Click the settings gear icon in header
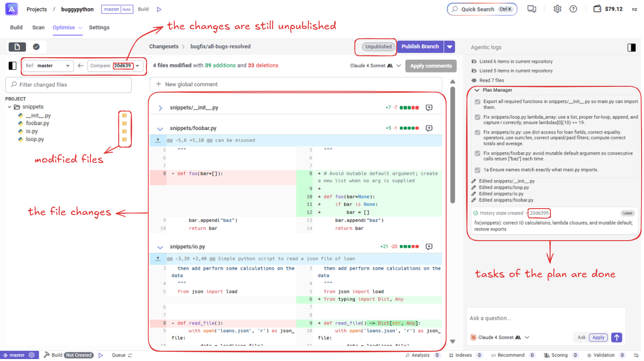 [557, 9]
